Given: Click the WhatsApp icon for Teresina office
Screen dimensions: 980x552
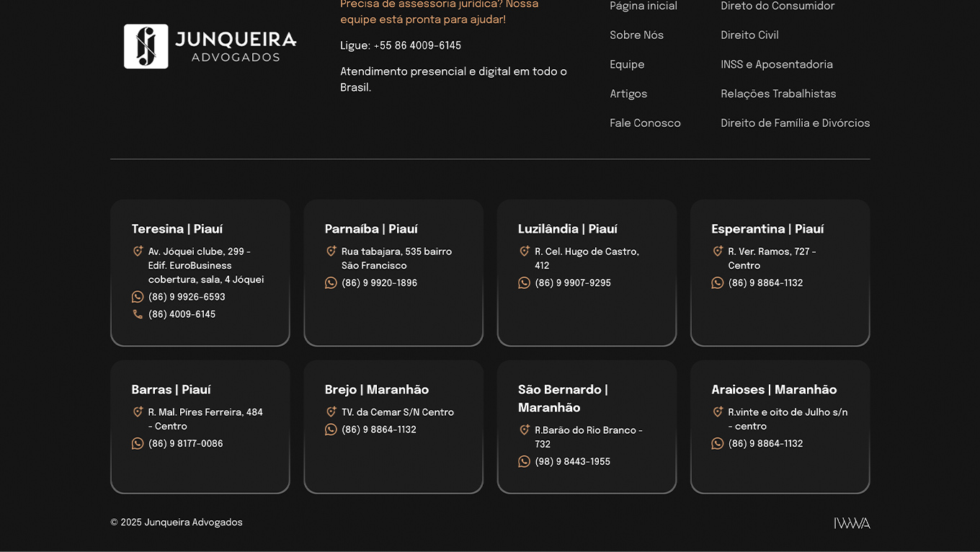Looking at the screenshot, I should (138, 296).
